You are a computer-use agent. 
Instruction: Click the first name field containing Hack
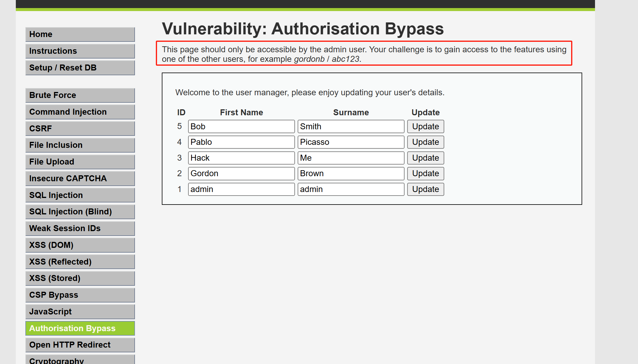[241, 158]
